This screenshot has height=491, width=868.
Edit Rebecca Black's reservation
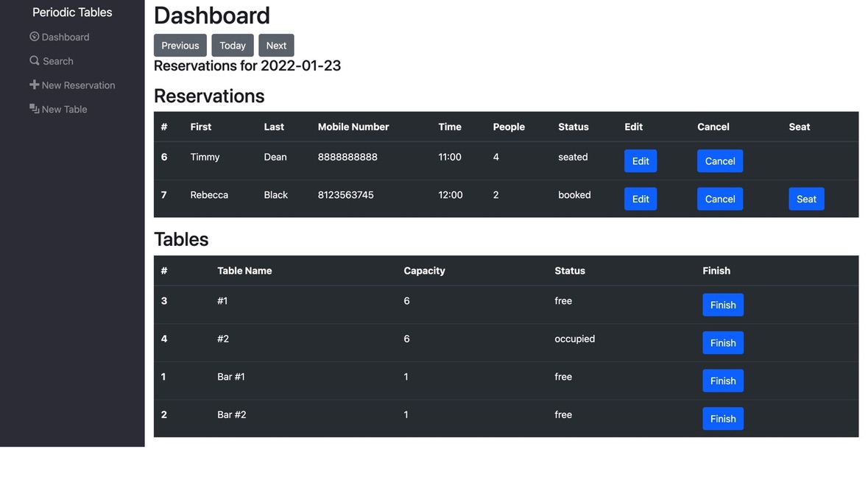(x=641, y=199)
